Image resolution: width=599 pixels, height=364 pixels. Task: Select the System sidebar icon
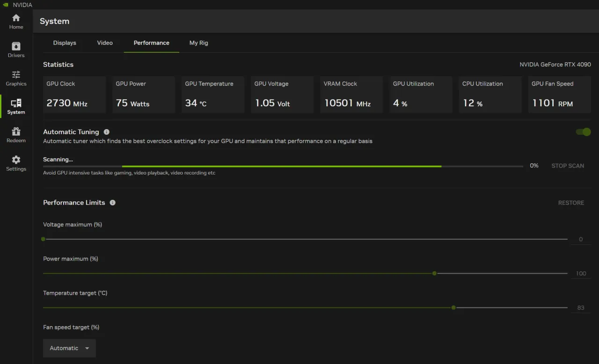pos(16,107)
